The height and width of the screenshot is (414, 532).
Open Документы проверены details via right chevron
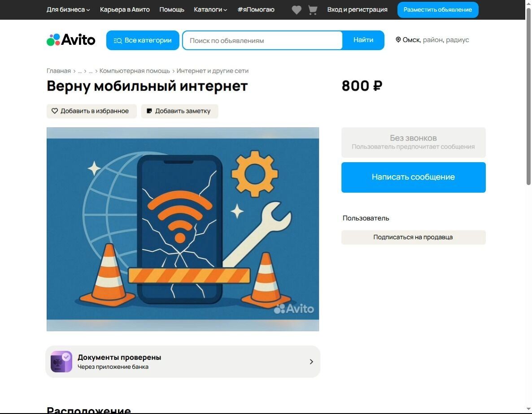pos(311,361)
